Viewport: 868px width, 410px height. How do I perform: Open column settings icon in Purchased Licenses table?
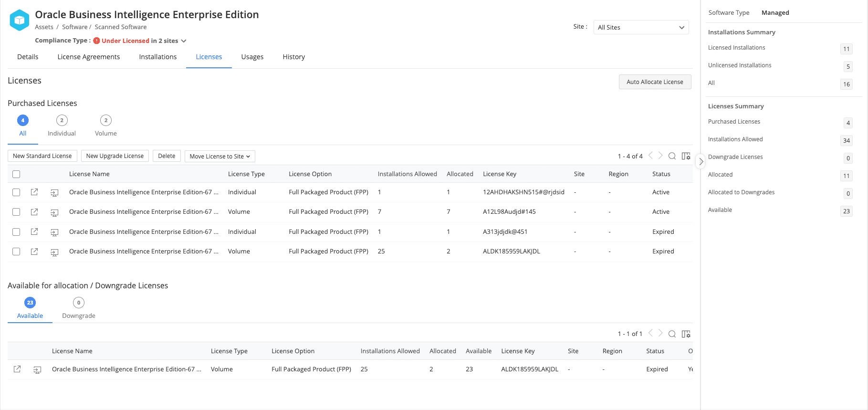(x=686, y=156)
